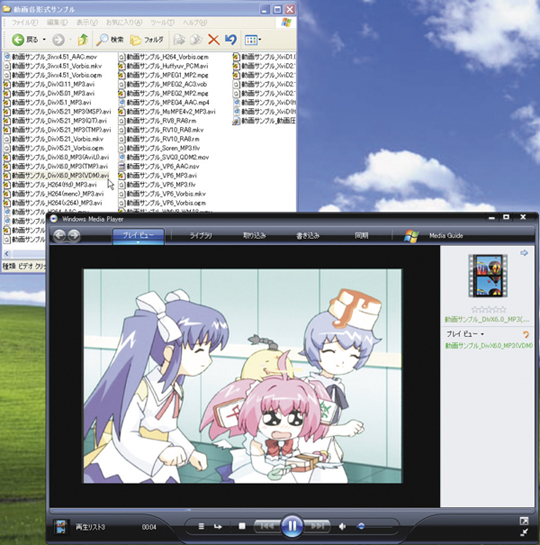The width and height of the screenshot is (540, 545).
Task: Click the Copy To folder icon in Explorer
Action: (x=196, y=40)
